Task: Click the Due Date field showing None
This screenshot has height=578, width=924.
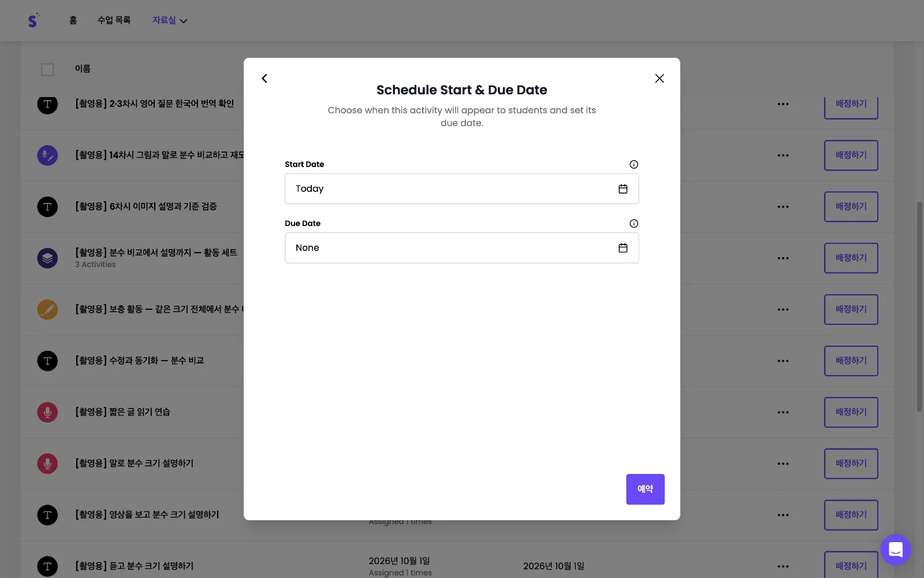Action: click(x=461, y=248)
